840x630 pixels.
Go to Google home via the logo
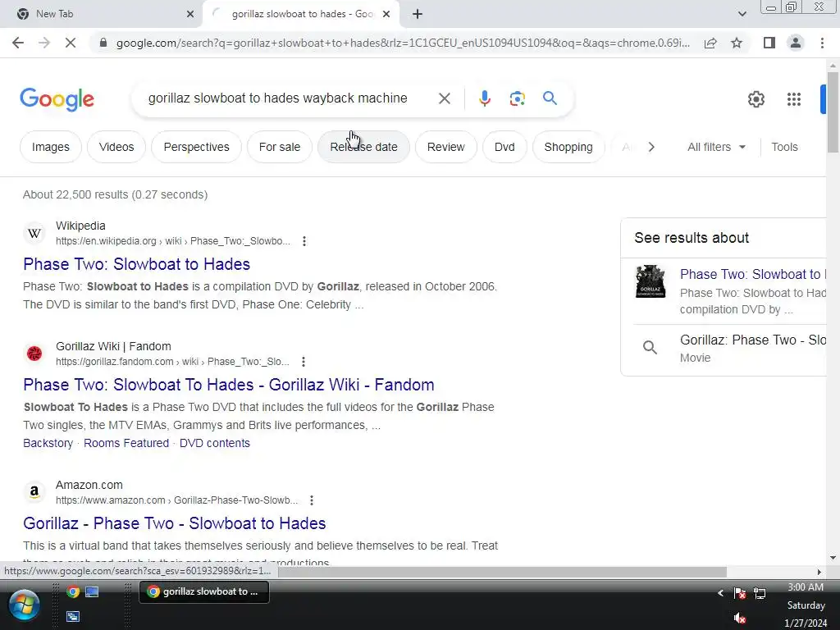click(57, 99)
